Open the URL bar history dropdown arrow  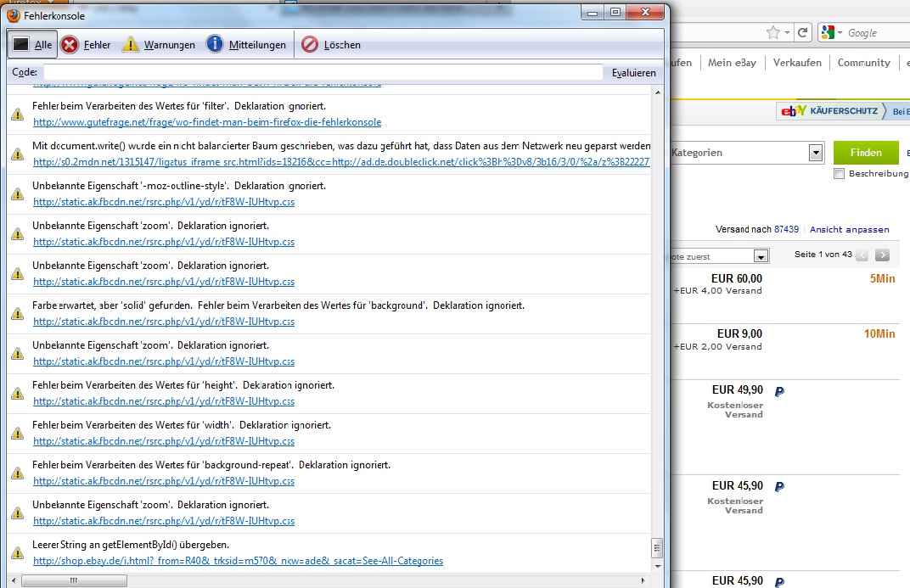pos(788,33)
